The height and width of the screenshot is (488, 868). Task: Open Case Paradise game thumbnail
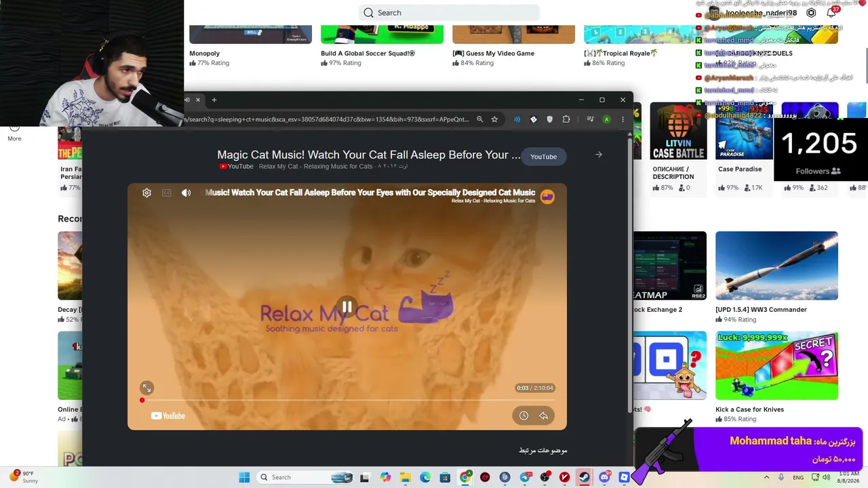click(x=744, y=131)
